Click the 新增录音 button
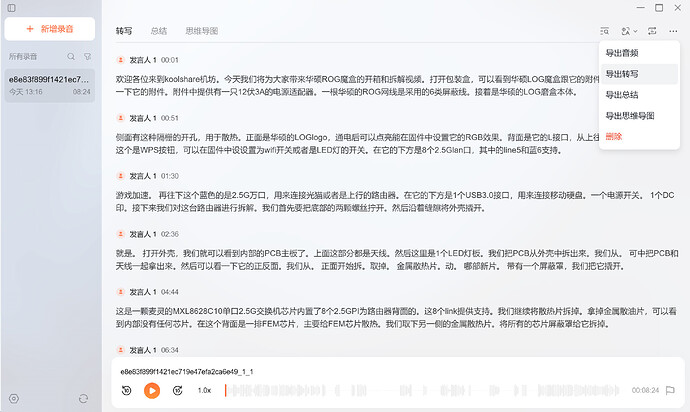 point(50,29)
